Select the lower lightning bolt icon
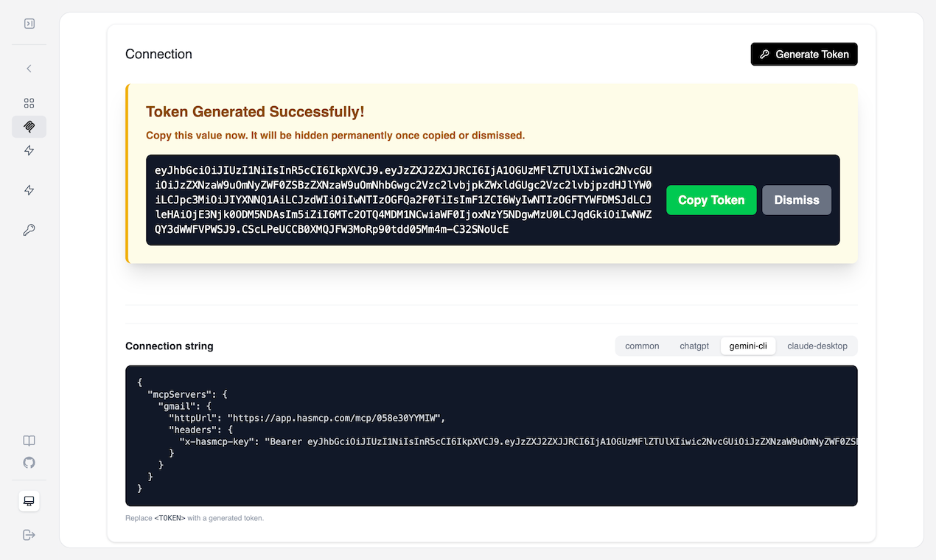 click(29, 189)
